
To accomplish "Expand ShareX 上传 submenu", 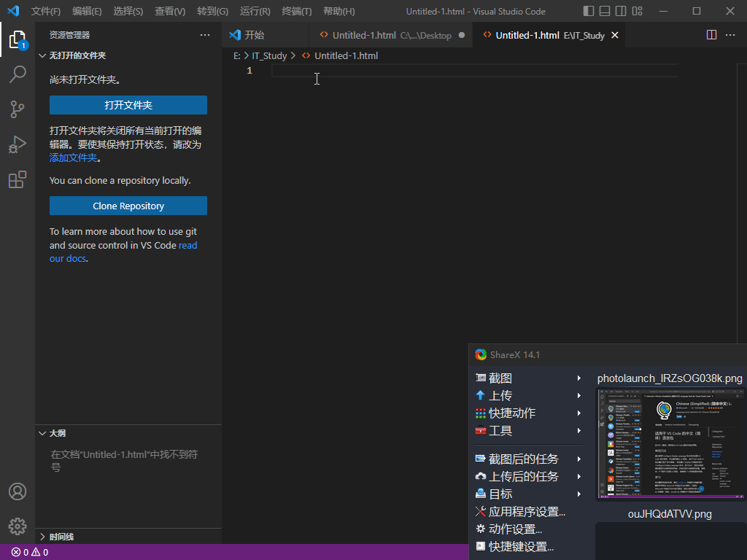I will [x=529, y=396].
